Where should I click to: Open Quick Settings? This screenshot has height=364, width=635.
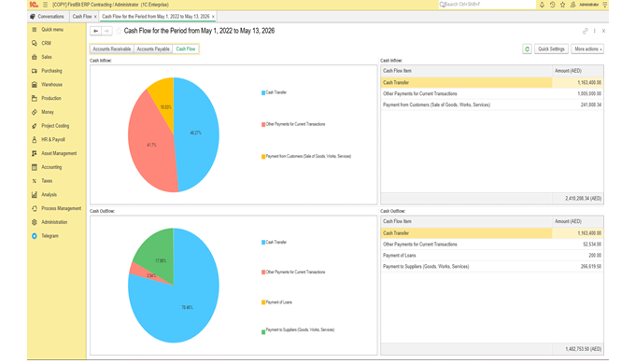click(x=551, y=49)
